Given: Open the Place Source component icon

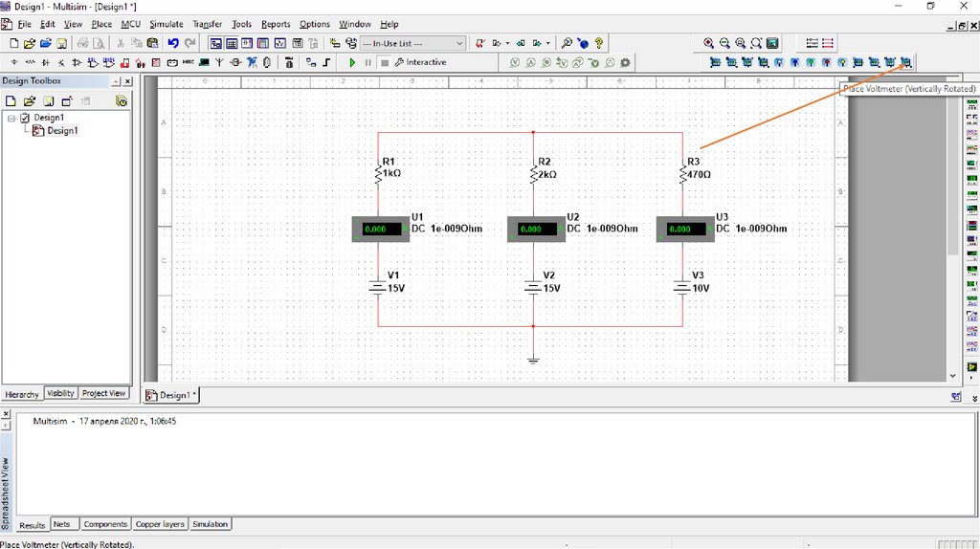Looking at the screenshot, I should coord(13,62).
